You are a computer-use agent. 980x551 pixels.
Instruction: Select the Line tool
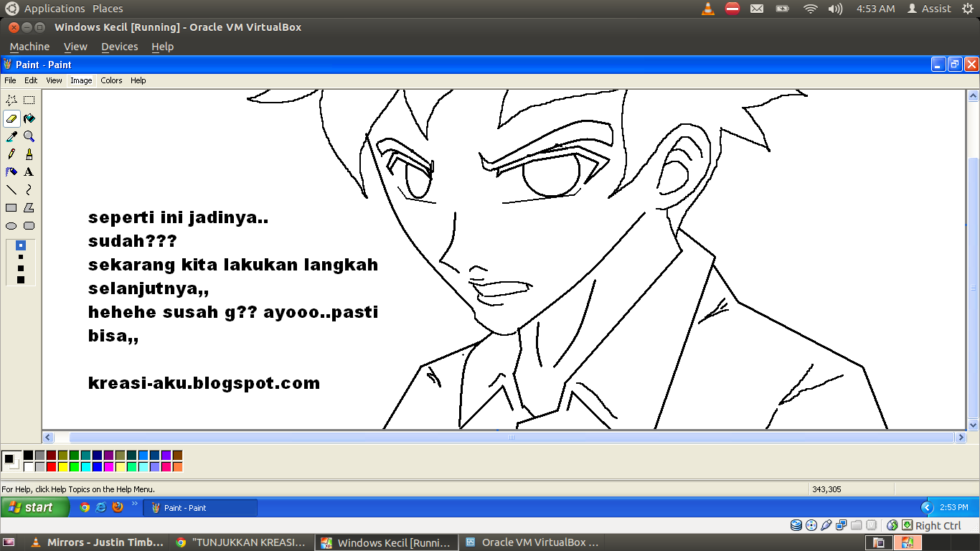(11, 190)
